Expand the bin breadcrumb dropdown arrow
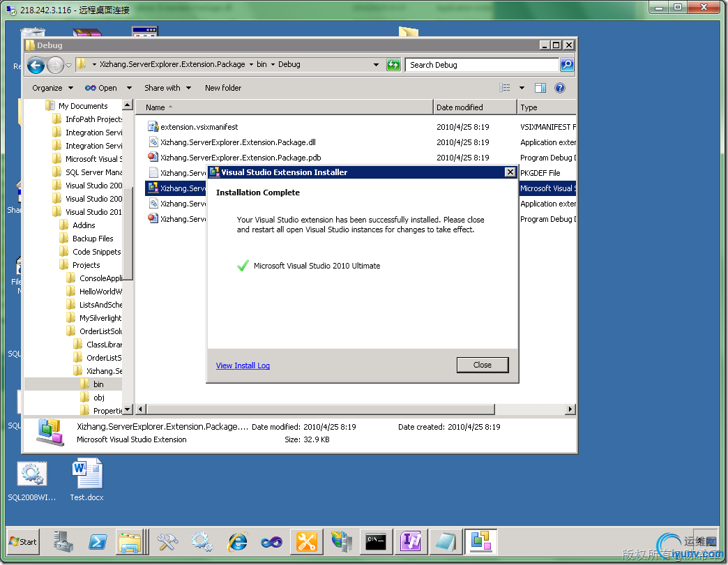The image size is (728, 565). (273, 65)
